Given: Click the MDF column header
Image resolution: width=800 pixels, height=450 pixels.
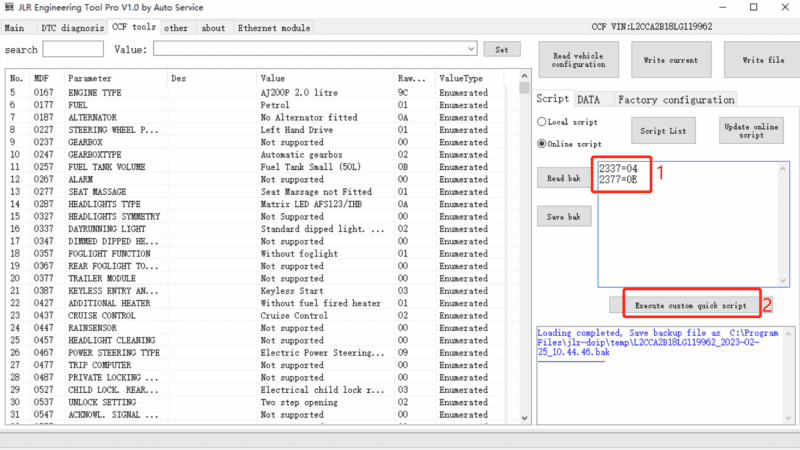Looking at the screenshot, I should click(x=47, y=79).
